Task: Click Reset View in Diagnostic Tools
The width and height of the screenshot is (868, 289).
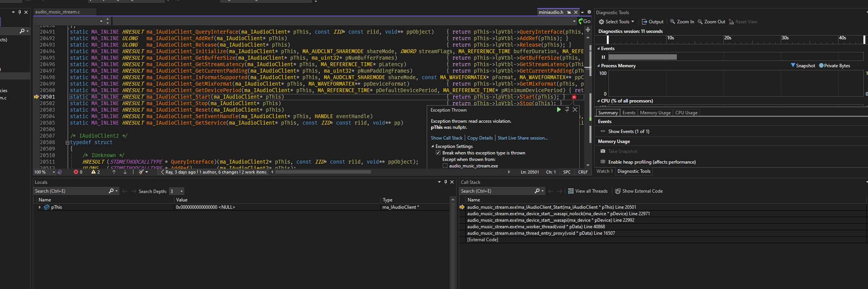Action: [743, 22]
